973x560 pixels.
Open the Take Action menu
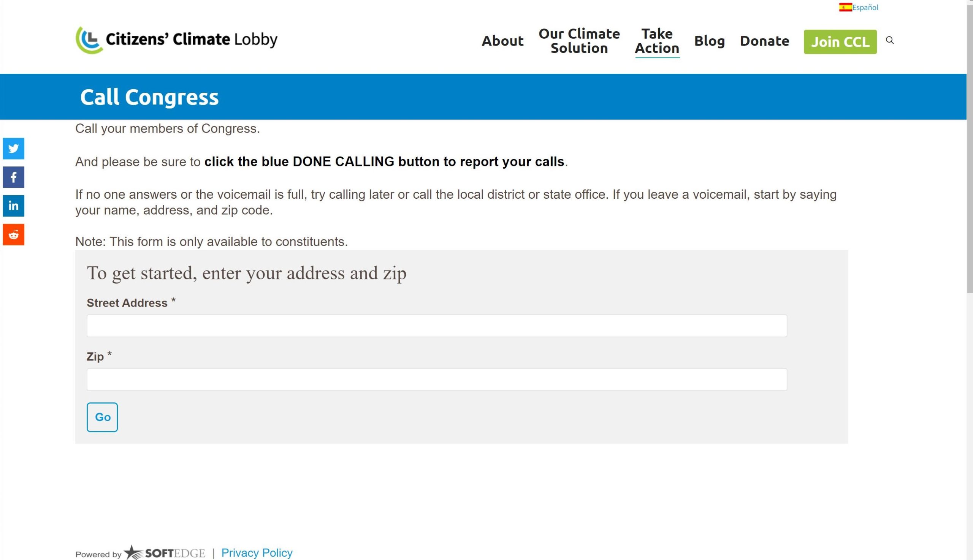(657, 41)
